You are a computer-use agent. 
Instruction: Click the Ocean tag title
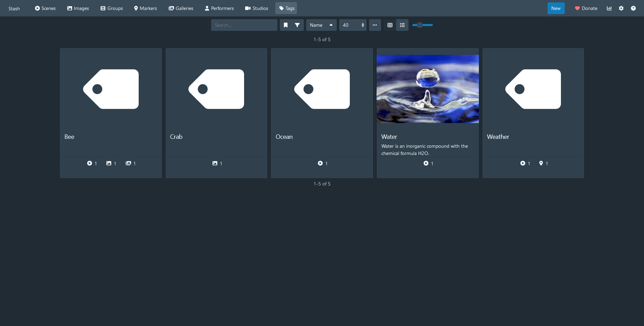284,137
